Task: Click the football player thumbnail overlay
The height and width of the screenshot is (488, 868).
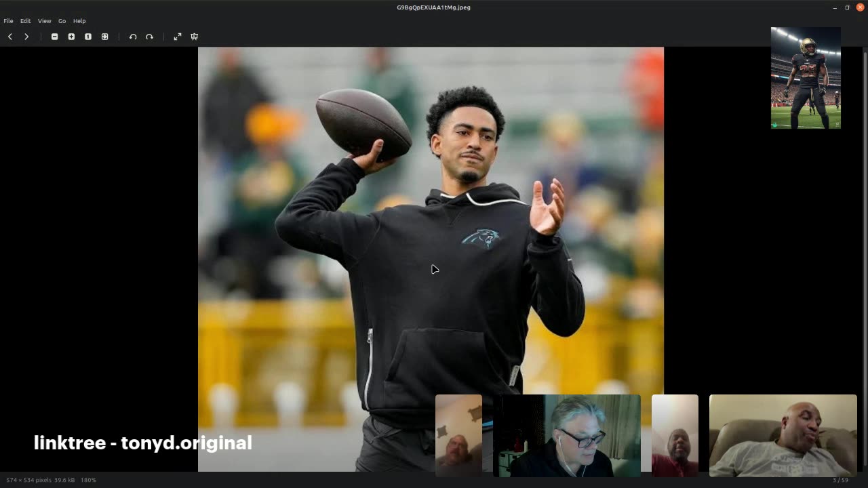Action: [806, 78]
